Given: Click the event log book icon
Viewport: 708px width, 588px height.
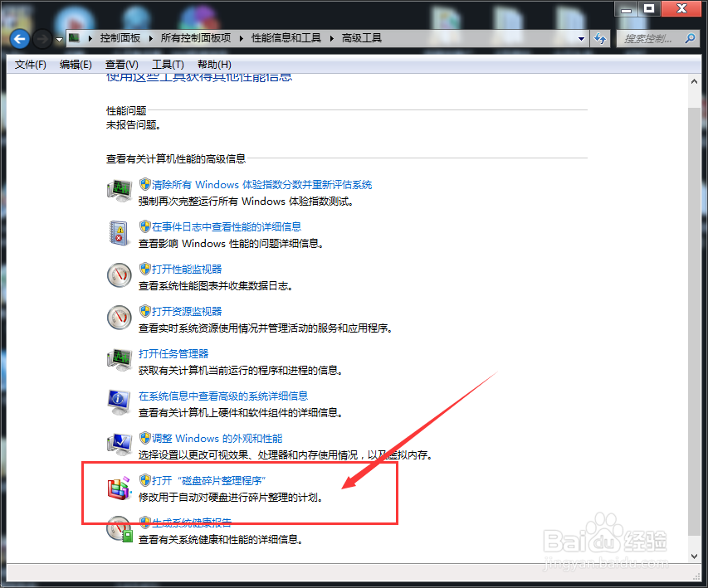Looking at the screenshot, I should click(x=119, y=234).
